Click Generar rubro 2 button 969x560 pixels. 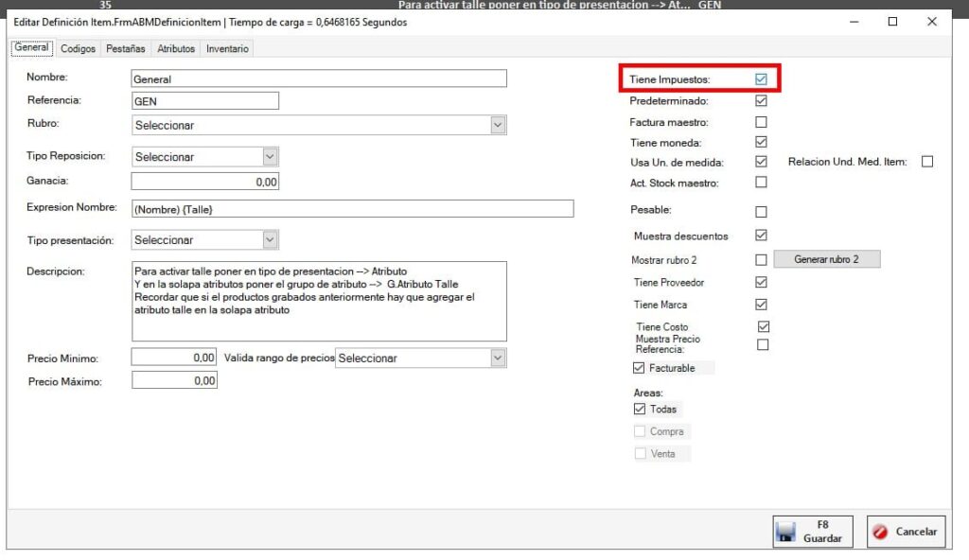pyautogui.click(x=826, y=259)
